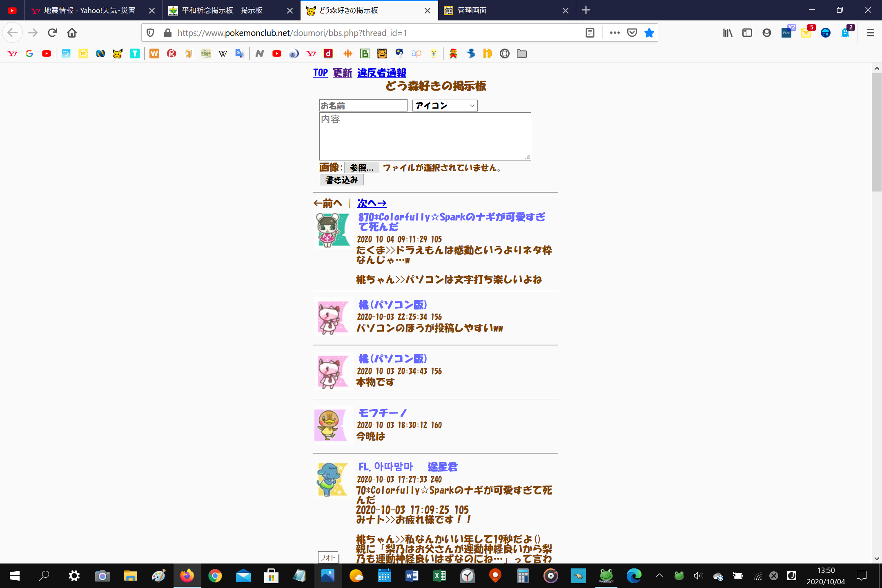
Task: Open the Wikipedia W bookmark
Action: pos(223,53)
